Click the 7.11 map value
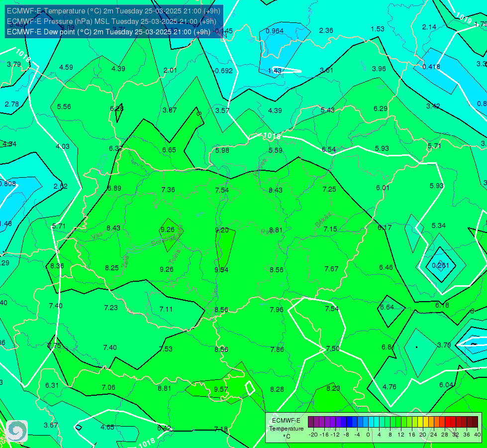The width and height of the screenshot is (487, 448). (x=166, y=309)
